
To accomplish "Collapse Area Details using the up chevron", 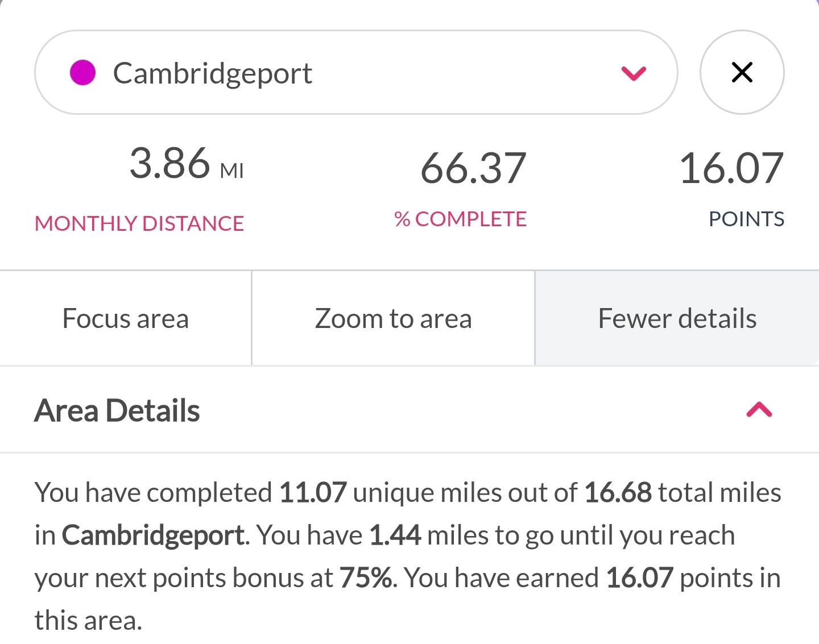I will click(x=759, y=410).
